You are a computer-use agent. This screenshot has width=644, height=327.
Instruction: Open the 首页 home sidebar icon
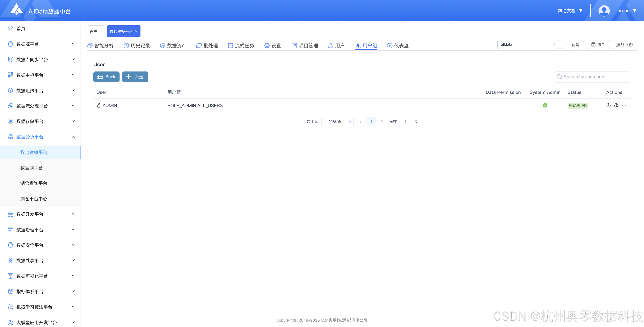10,29
